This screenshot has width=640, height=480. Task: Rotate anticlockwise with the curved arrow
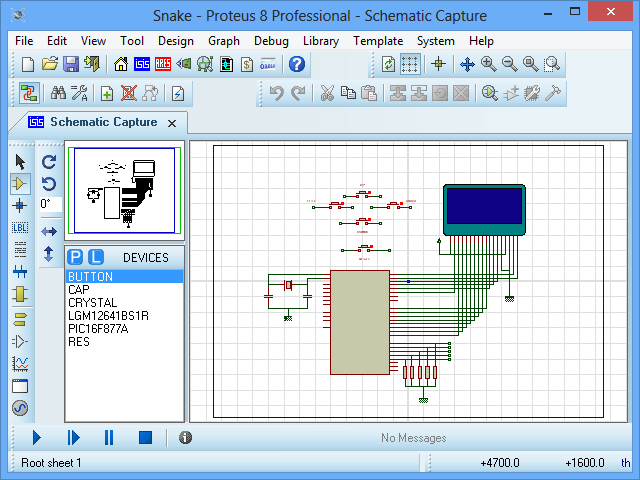(x=49, y=184)
